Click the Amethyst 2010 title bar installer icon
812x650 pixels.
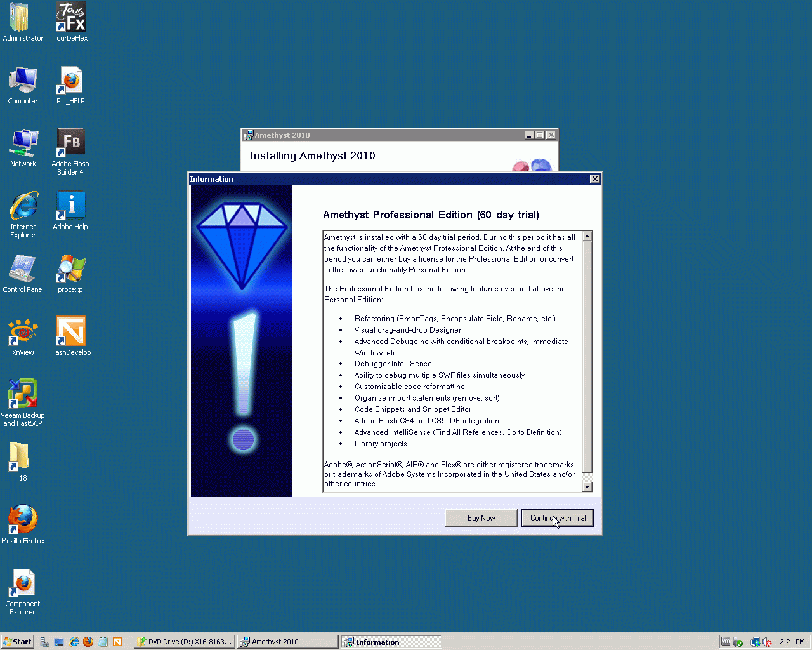[x=248, y=135]
